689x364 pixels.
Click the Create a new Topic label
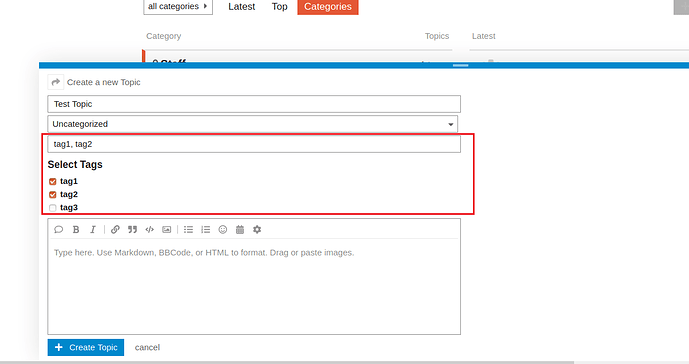click(x=104, y=82)
